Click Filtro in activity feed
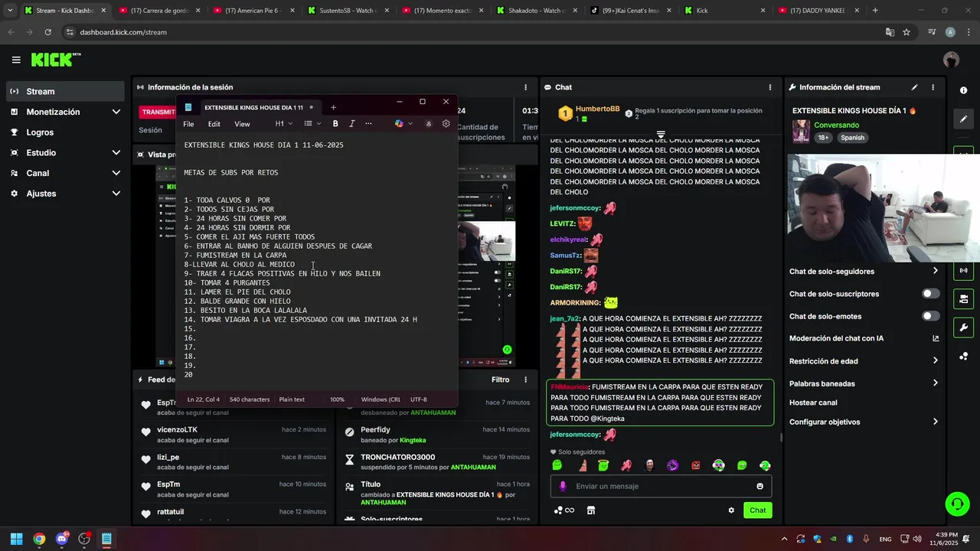980x551 pixels. 500,380
